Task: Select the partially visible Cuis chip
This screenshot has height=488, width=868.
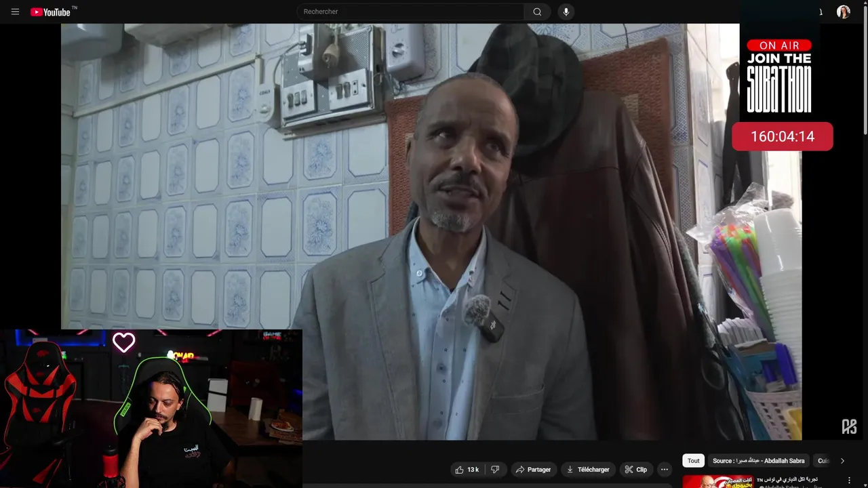Action: pos(823,461)
